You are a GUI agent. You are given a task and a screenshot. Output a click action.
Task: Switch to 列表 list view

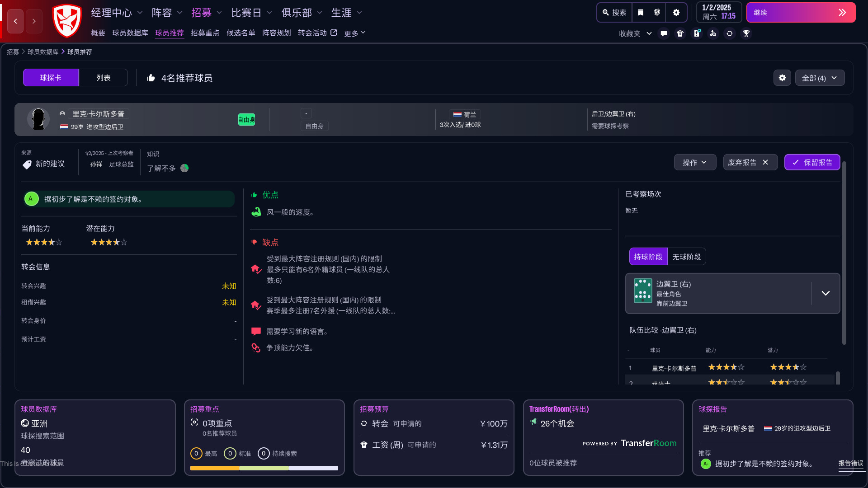pos(104,78)
